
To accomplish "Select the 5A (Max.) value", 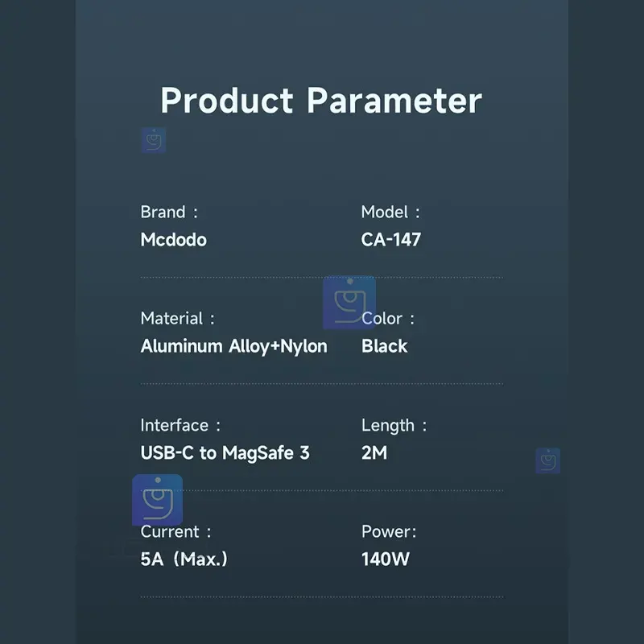I will coord(184,559).
